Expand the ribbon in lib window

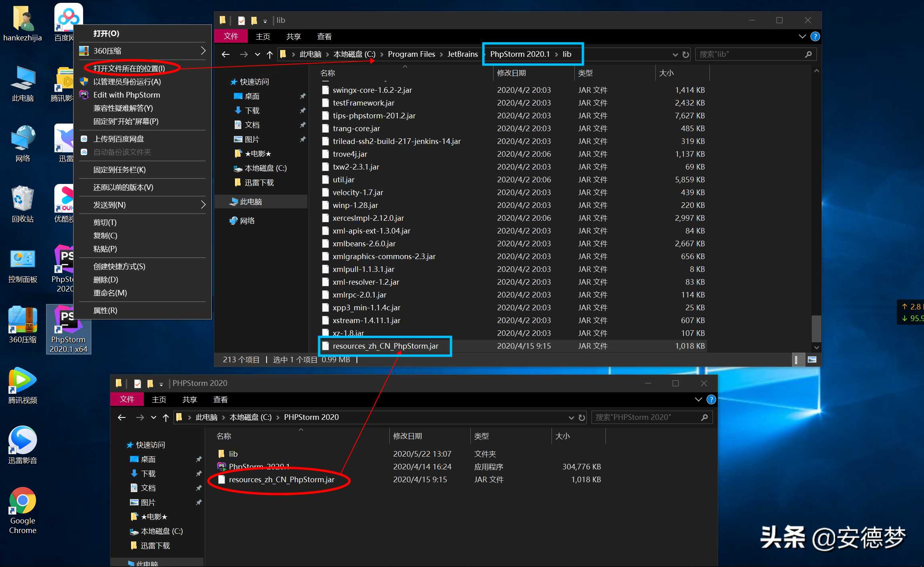pyautogui.click(x=802, y=36)
